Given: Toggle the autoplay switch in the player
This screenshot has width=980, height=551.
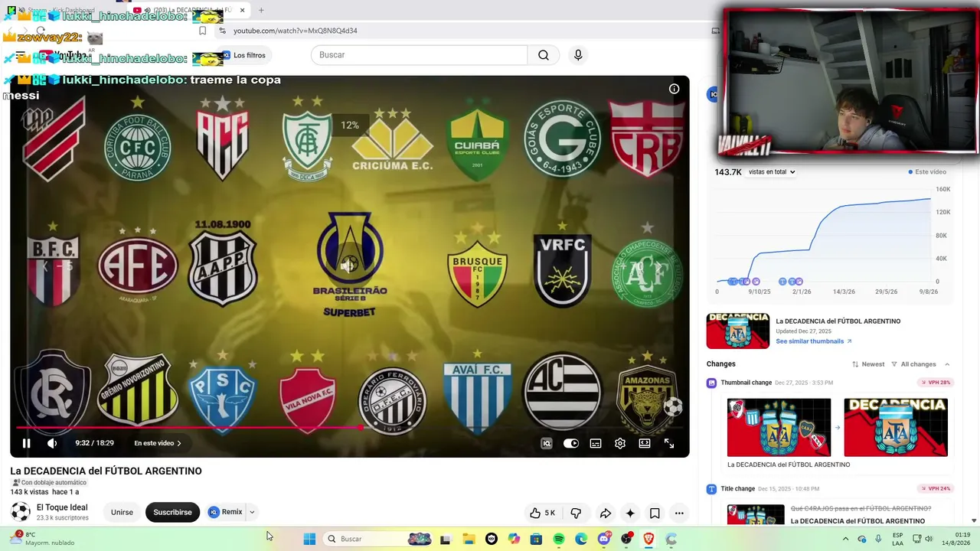Looking at the screenshot, I should (x=571, y=443).
